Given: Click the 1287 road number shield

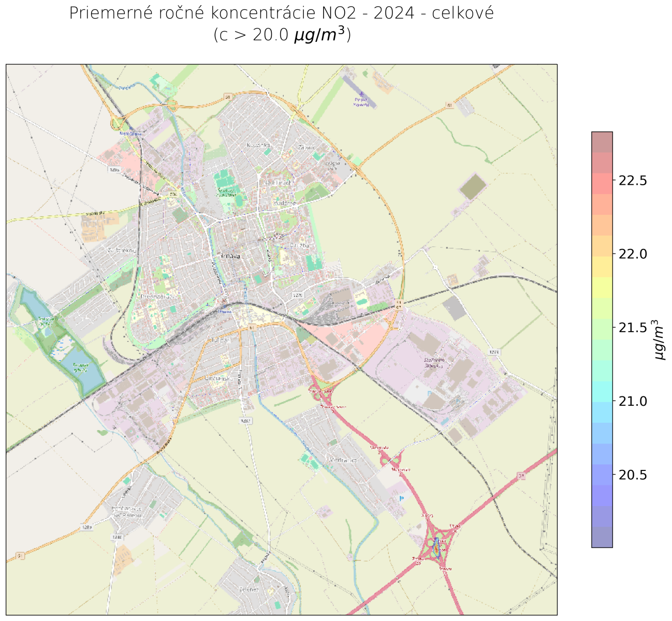Looking at the screenshot, I should tap(246, 421).
